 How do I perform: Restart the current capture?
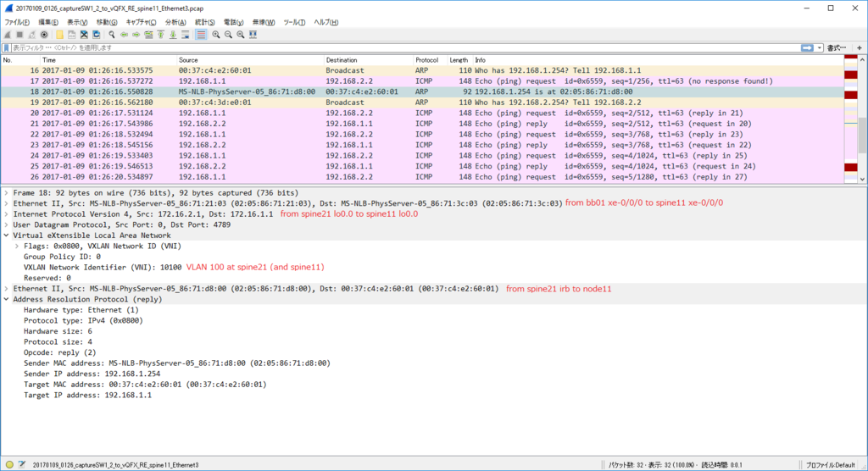tap(31, 35)
